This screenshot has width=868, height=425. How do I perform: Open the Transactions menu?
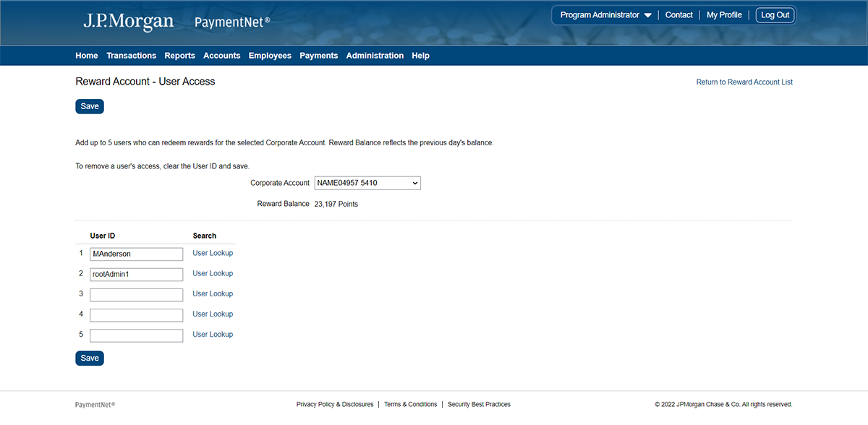tap(131, 56)
